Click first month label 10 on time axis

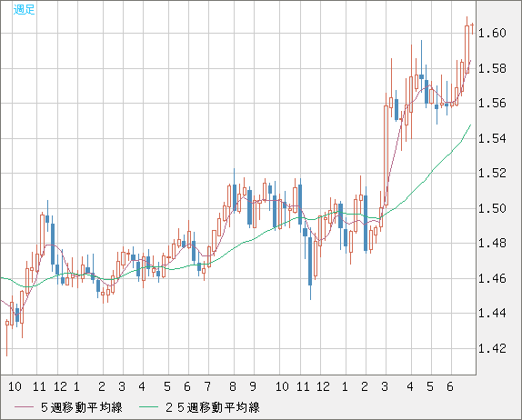(15, 386)
